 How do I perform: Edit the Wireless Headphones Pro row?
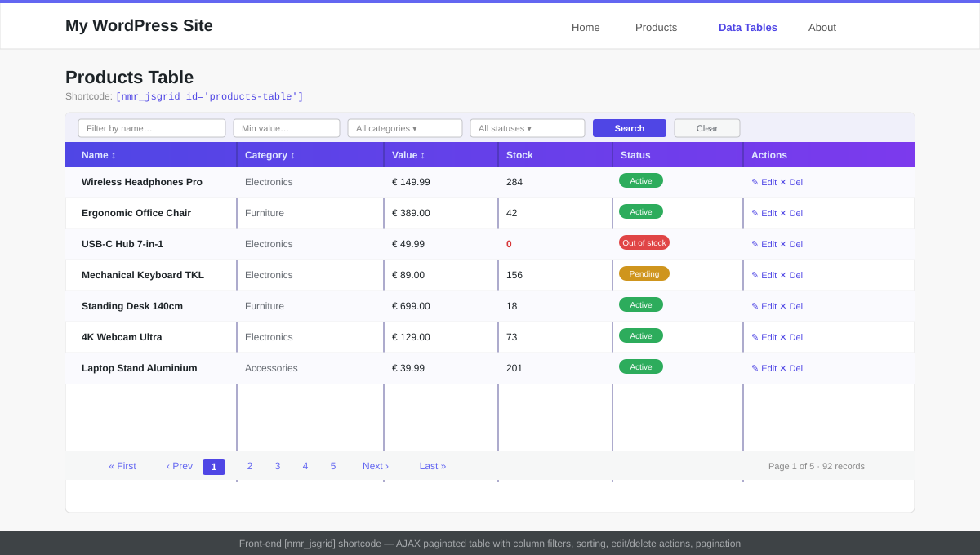(764, 182)
